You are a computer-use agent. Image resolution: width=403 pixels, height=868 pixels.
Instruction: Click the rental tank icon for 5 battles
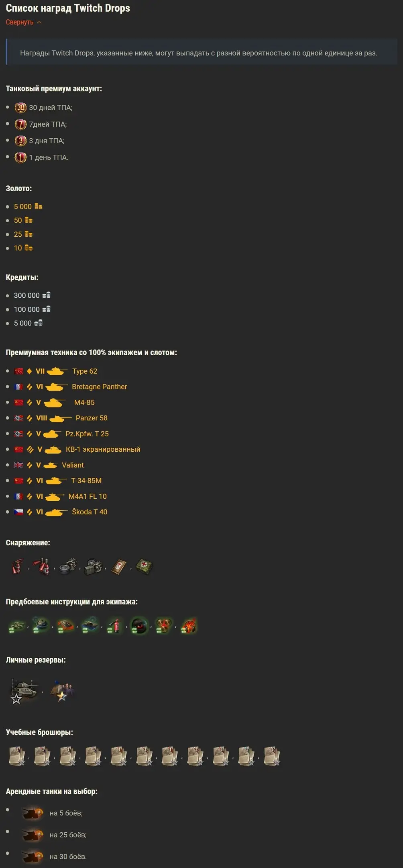(33, 813)
